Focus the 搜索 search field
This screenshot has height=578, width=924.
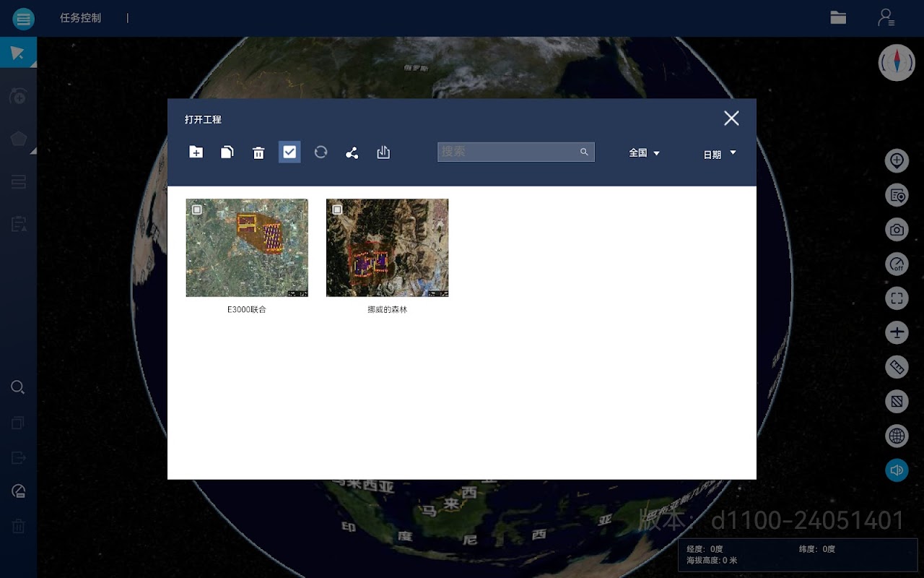(x=516, y=152)
